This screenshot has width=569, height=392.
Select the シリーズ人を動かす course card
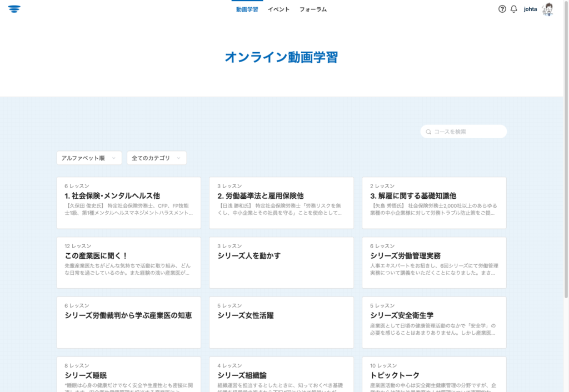(281, 263)
